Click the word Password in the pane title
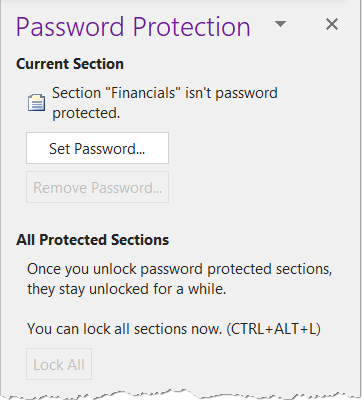The width and height of the screenshot is (364, 400). [70, 27]
